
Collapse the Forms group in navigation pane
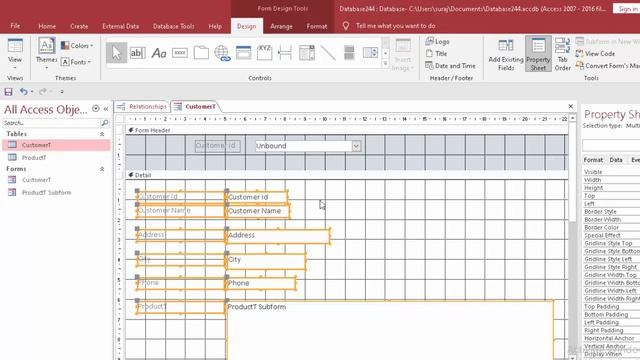click(102, 169)
